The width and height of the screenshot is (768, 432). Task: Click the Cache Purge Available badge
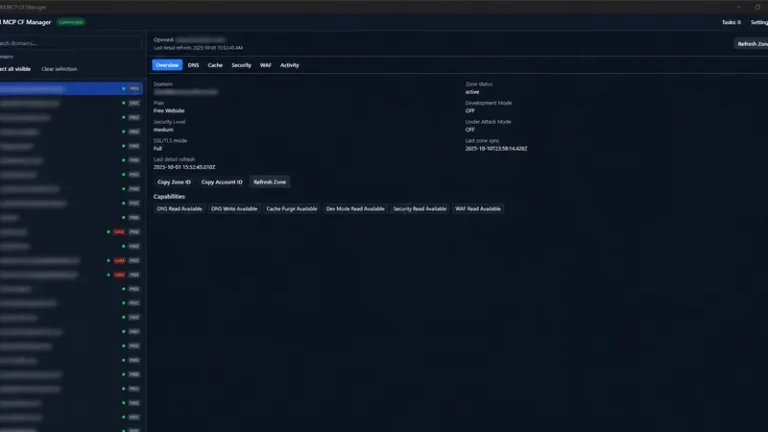tap(292, 209)
